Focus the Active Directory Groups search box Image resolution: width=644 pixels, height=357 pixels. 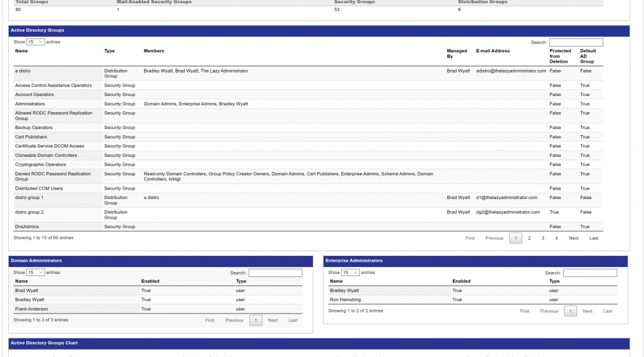(x=576, y=42)
